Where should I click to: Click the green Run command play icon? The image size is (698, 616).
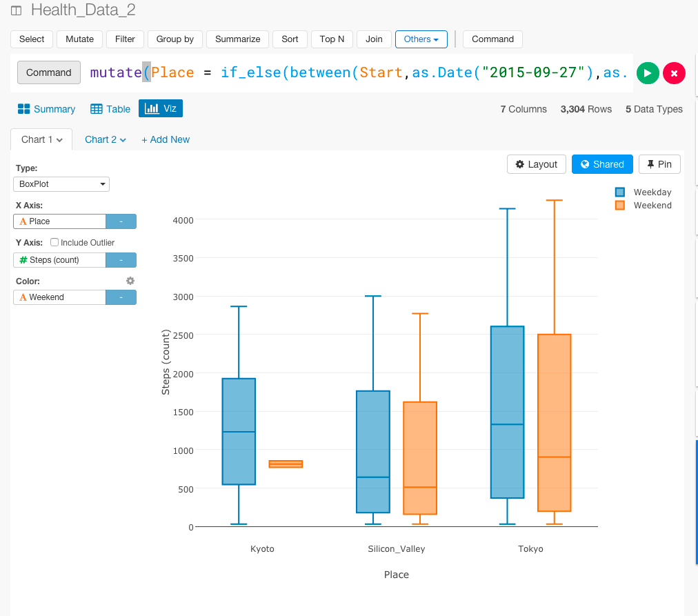(x=648, y=72)
